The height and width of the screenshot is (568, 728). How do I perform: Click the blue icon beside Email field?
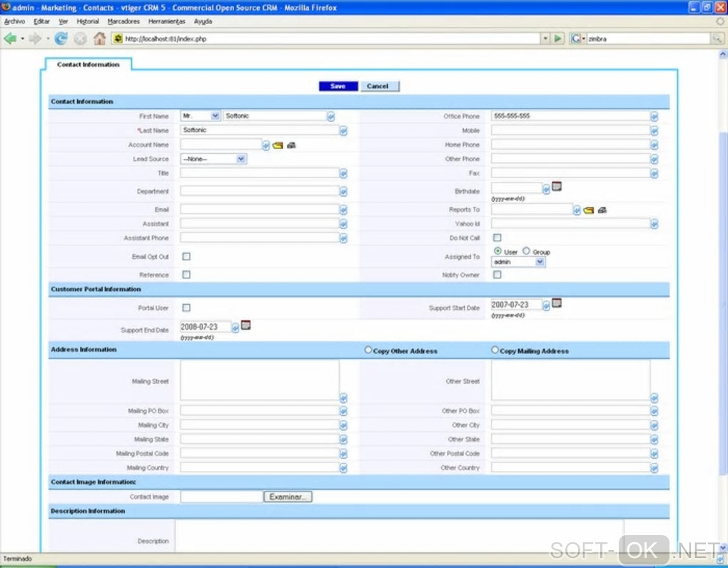[343, 211]
